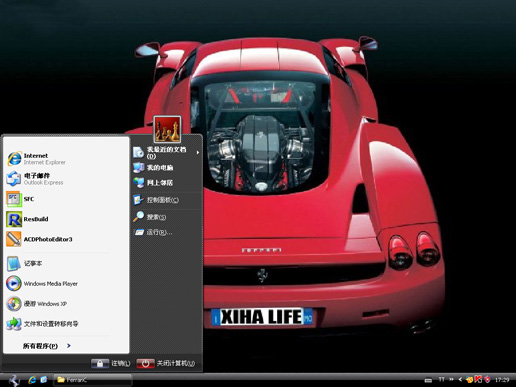
Task: Click the taskbar clock 17:29
Action: pyautogui.click(x=502, y=380)
